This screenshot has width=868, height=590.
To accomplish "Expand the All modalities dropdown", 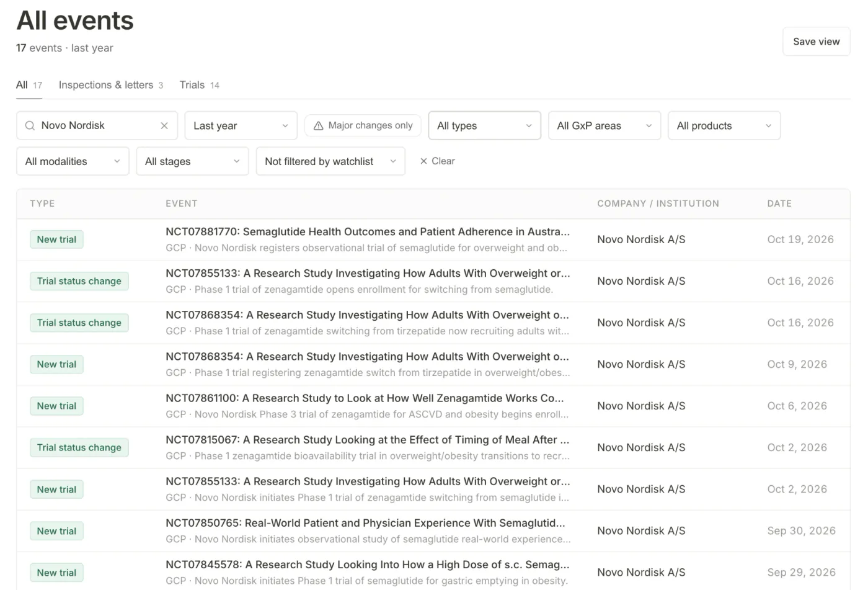I will coord(73,161).
